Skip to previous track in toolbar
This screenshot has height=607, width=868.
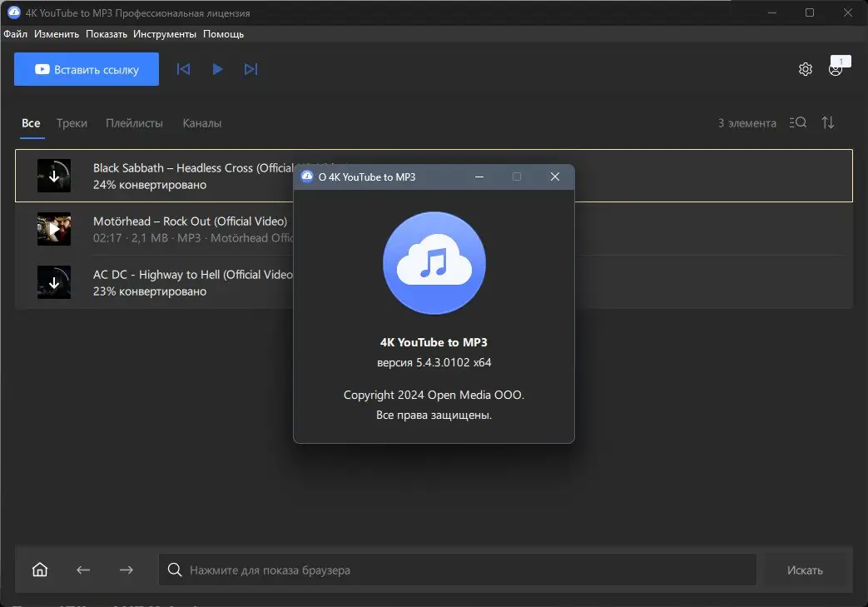(183, 69)
